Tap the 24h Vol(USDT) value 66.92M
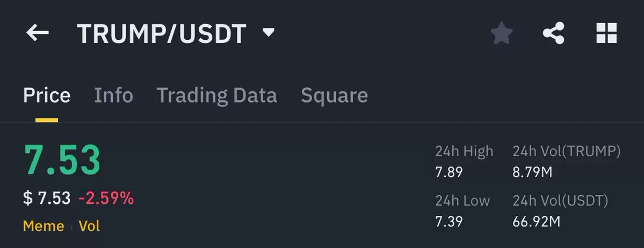This screenshot has height=248, width=644. (x=537, y=222)
